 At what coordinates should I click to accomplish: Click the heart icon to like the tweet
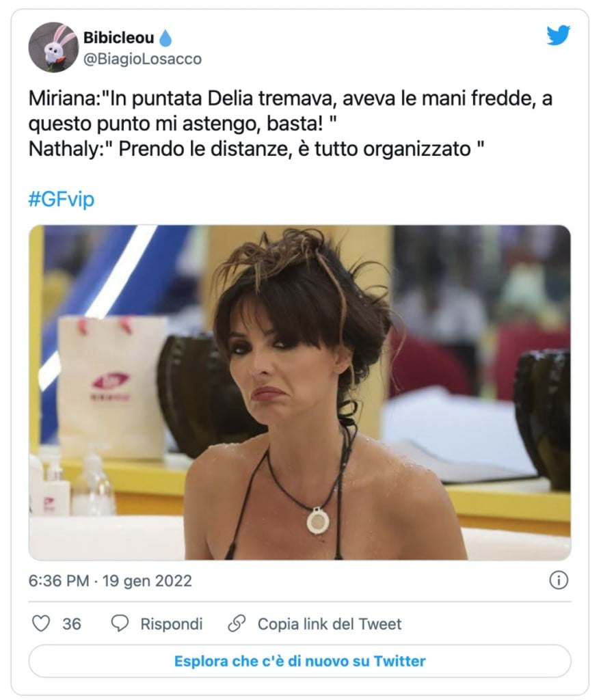coord(42,623)
